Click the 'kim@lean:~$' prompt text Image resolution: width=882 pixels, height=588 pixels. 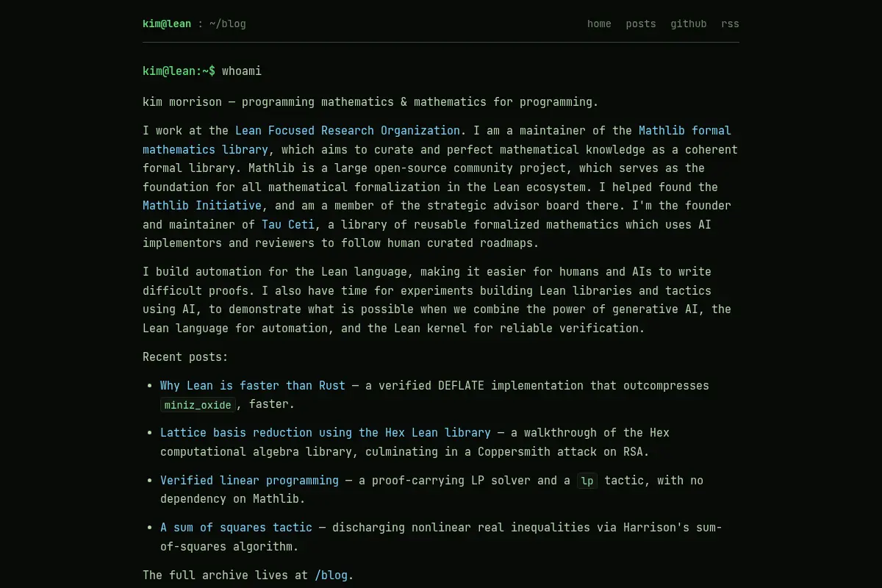(x=179, y=71)
